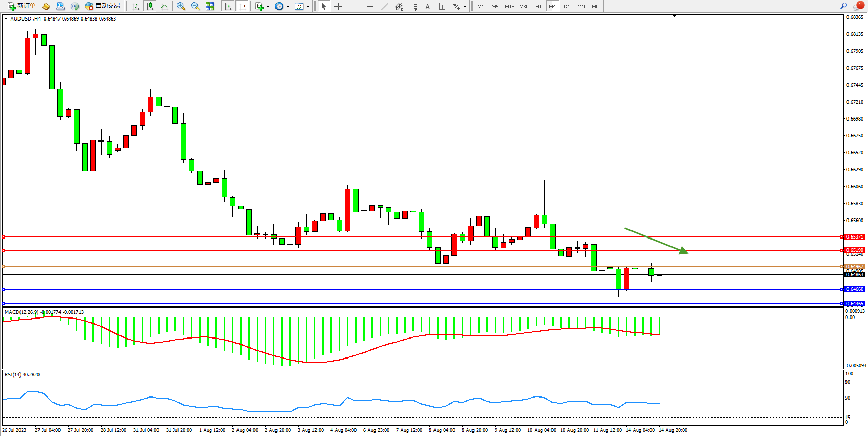Click the search magnifier in top right
The image size is (868, 437).
(x=843, y=6)
